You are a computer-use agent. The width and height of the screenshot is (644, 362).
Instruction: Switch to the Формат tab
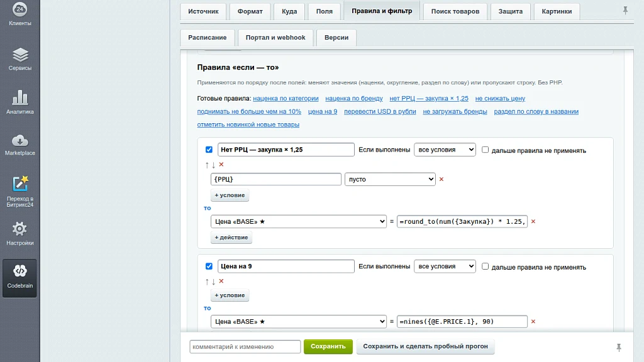tap(250, 11)
